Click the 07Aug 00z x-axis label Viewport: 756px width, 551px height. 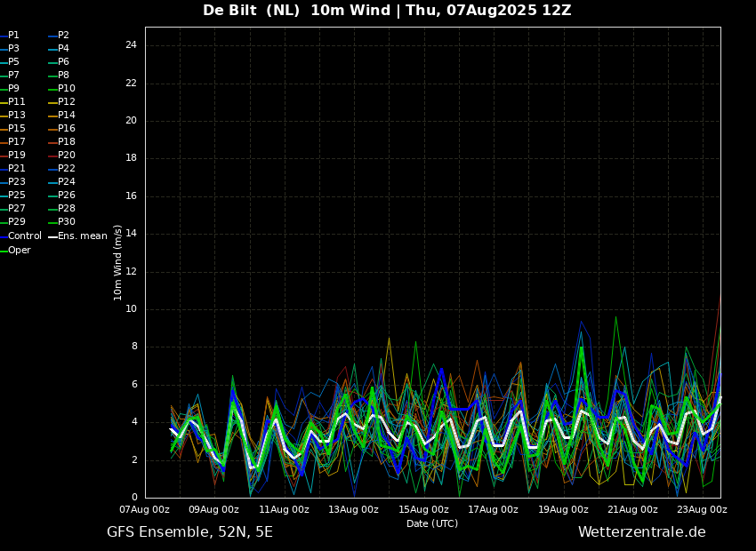[144, 509]
